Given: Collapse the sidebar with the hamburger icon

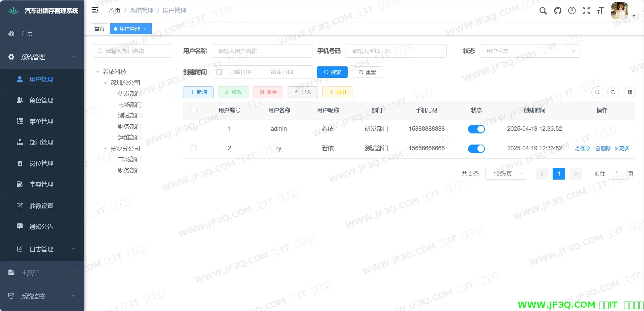Looking at the screenshot, I should 95,10.
